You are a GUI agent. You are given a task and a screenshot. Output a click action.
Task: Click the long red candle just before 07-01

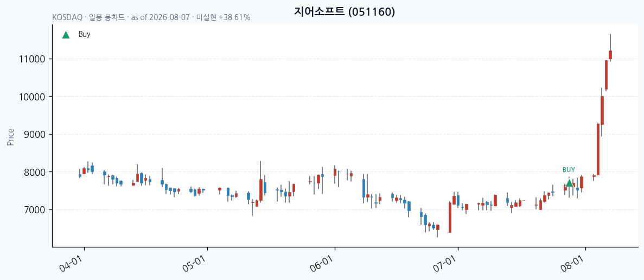(x=450, y=218)
